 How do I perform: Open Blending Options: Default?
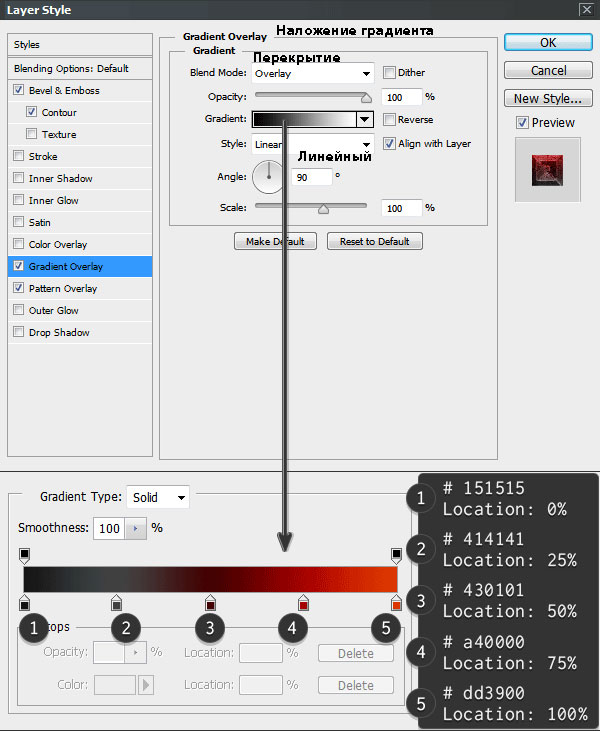pyautogui.click(x=80, y=69)
